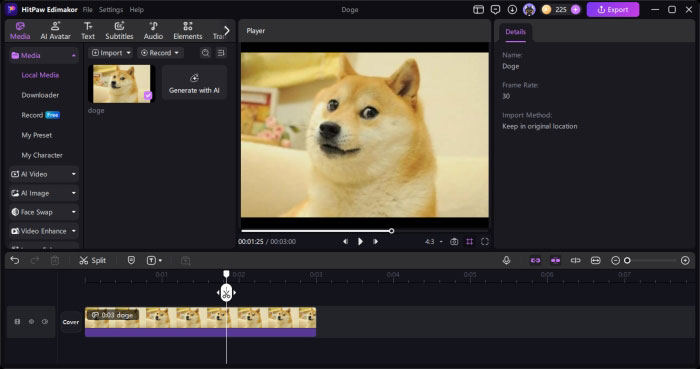Enter fullscreen preview
This screenshot has height=369, width=700.
tap(485, 241)
